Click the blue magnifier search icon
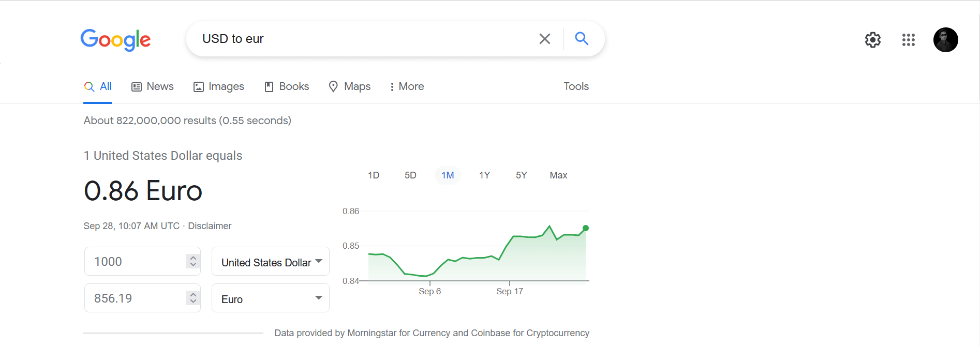 [x=582, y=38]
